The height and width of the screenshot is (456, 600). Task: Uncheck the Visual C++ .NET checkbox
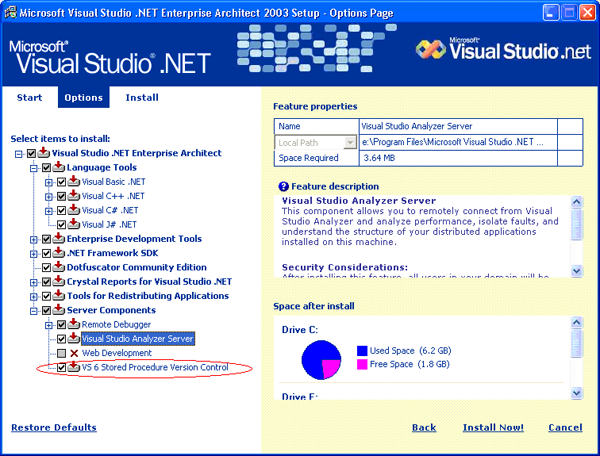62,196
